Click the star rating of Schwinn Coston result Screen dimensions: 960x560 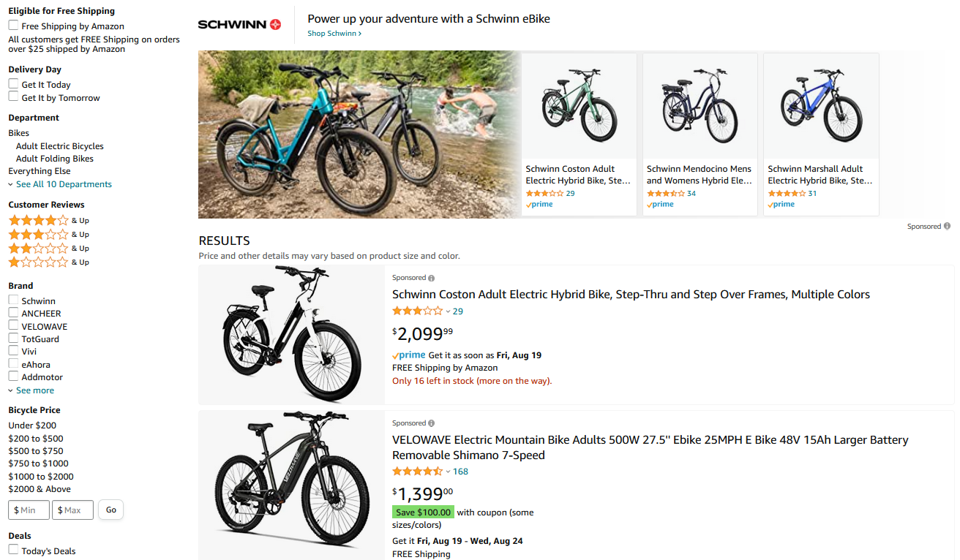[x=417, y=311]
